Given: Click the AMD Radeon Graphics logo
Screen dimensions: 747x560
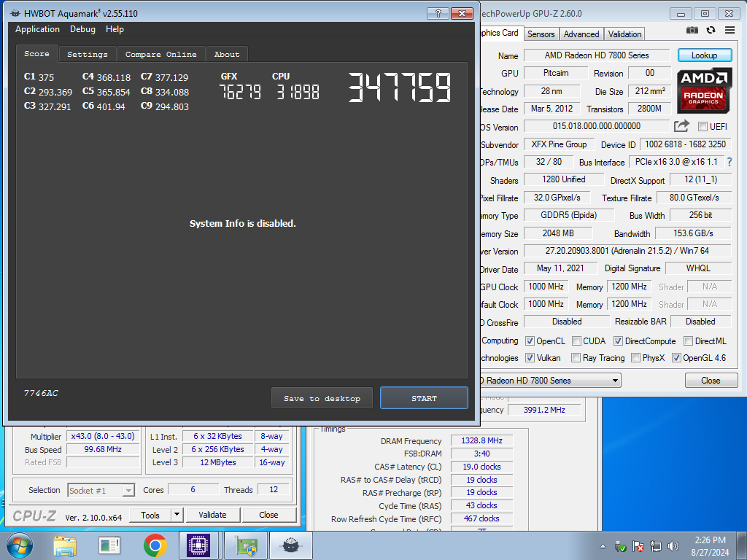Looking at the screenshot, I should [703, 91].
